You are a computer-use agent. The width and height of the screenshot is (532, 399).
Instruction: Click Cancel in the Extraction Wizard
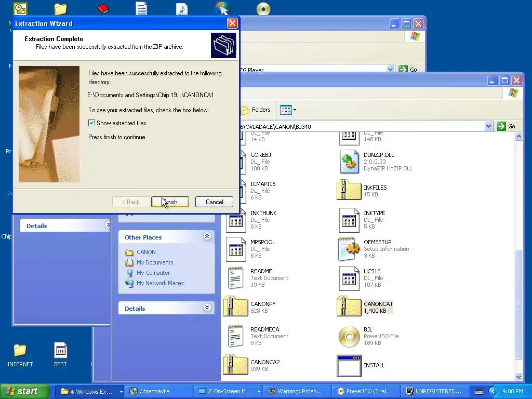pyautogui.click(x=214, y=202)
